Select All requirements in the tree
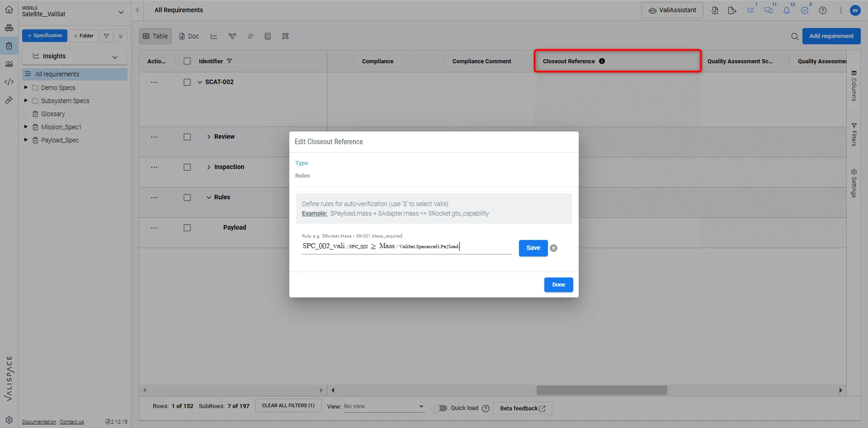 coord(75,74)
